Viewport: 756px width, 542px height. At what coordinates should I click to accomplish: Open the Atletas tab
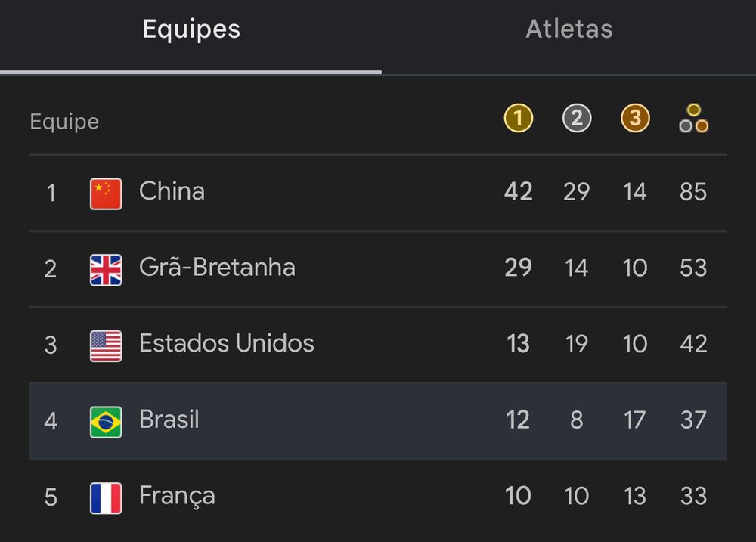[569, 29]
